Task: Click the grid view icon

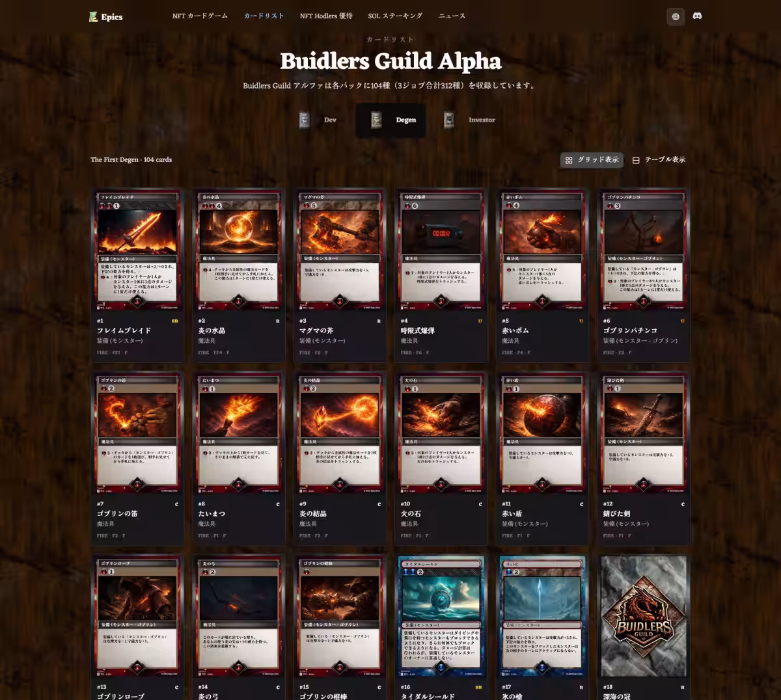Action: tap(569, 160)
